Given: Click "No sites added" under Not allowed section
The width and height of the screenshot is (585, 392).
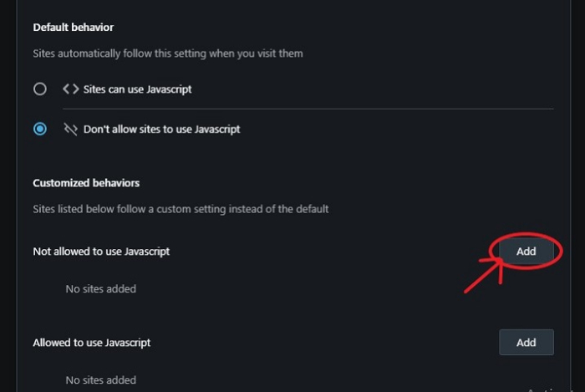Looking at the screenshot, I should pyautogui.click(x=100, y=289).
